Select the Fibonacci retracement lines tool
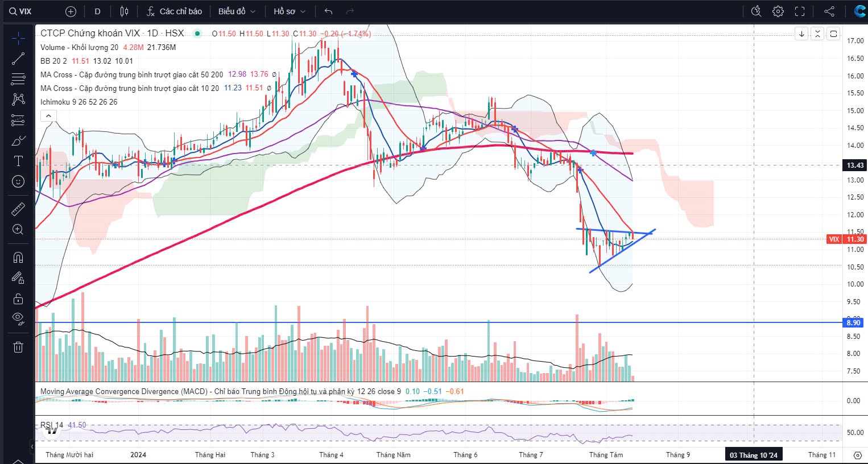 pyautogui.click(x=18, y=78)
